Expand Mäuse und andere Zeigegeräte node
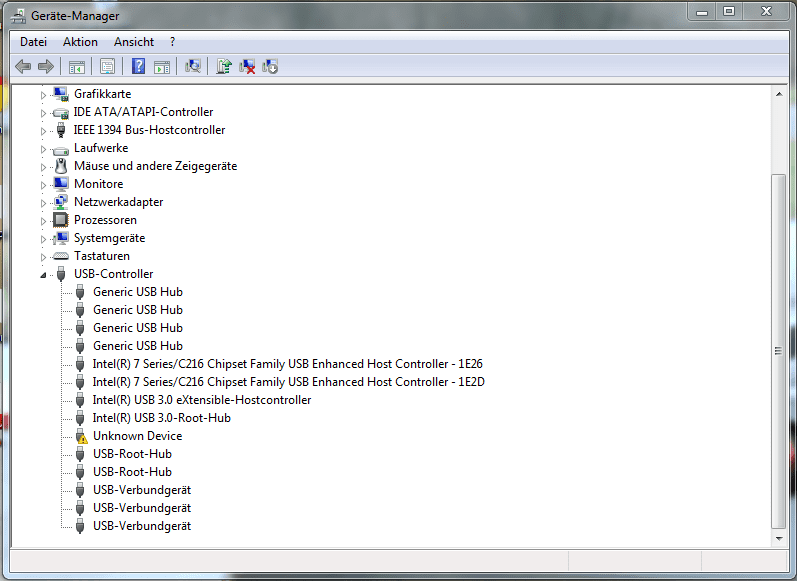 43,167
